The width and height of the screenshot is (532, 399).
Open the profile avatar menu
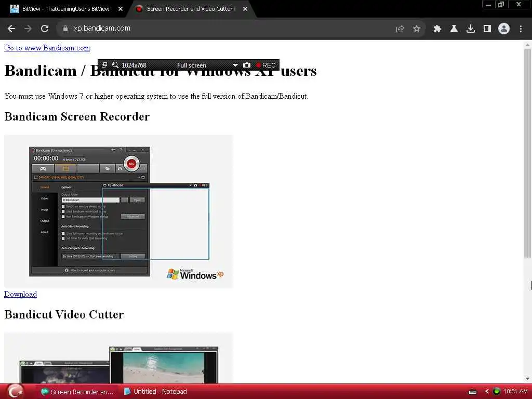point(504,29)
